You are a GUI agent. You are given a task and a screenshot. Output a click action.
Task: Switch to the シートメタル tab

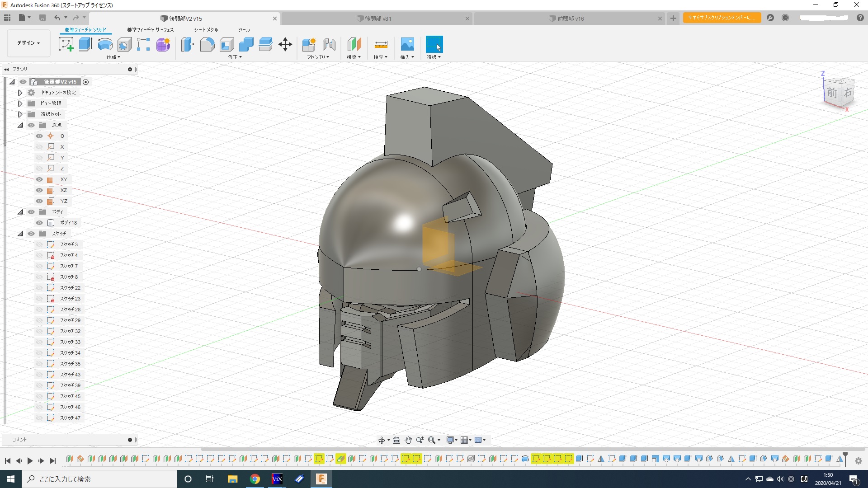pyautogui.click(x=206, y=30)
